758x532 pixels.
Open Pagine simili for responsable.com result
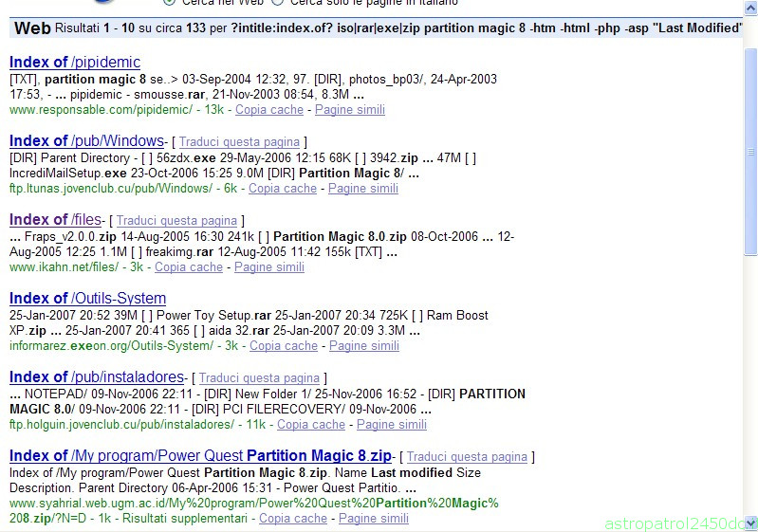(350, 110)
